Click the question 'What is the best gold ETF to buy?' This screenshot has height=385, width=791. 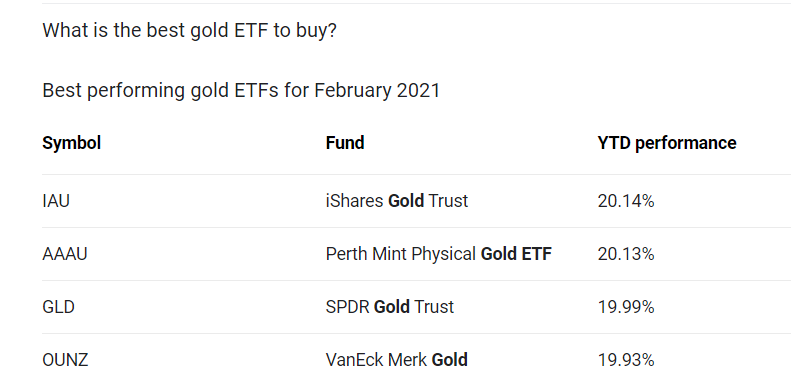(x=189, y=31)
